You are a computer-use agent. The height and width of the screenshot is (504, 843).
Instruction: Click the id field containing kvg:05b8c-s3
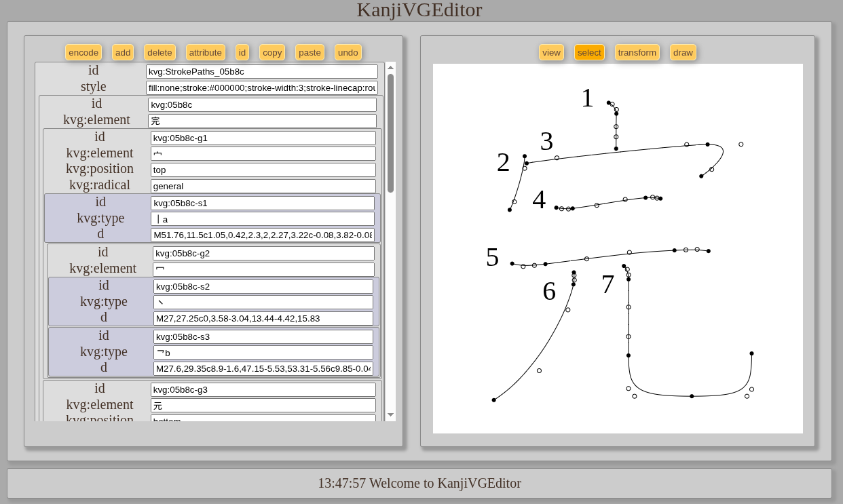(x=263, y=336)
